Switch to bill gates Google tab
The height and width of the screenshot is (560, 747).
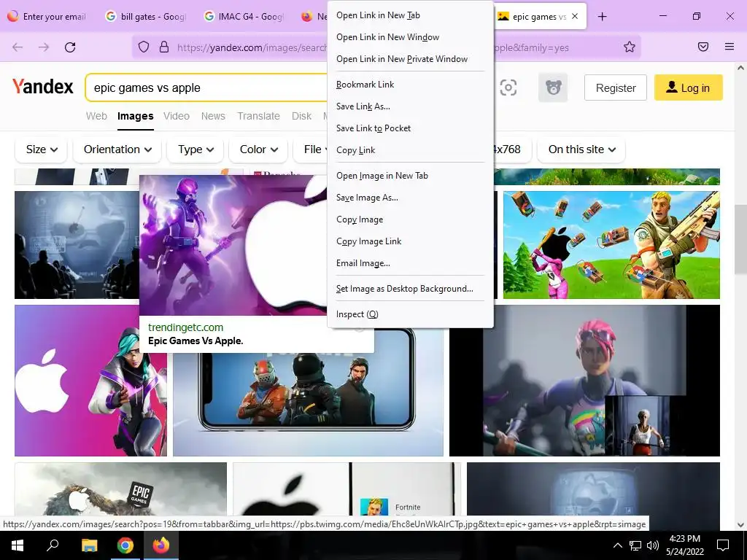(x=145, y=17)
